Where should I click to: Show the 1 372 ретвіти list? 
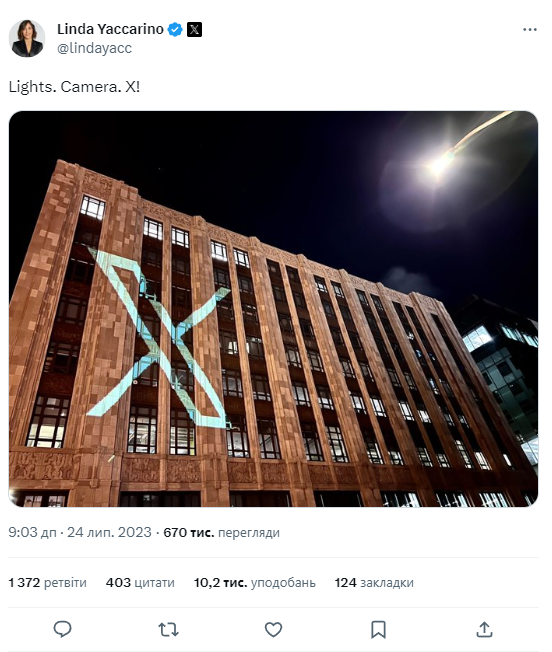pos(47,583)
